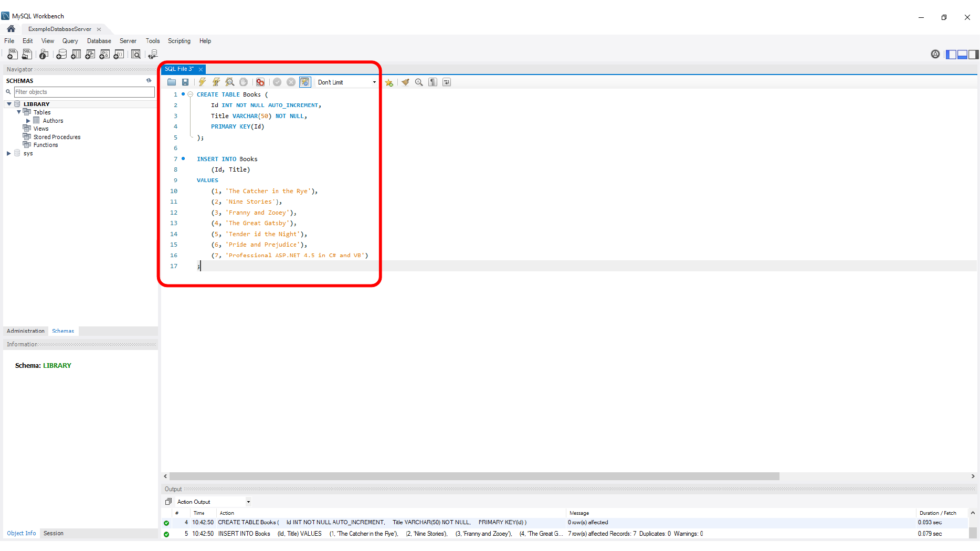Collapse the LIBRARY schema node
The height and width of the screenshot is (551, 980).
pyautogui.click(x=9, y=104)
